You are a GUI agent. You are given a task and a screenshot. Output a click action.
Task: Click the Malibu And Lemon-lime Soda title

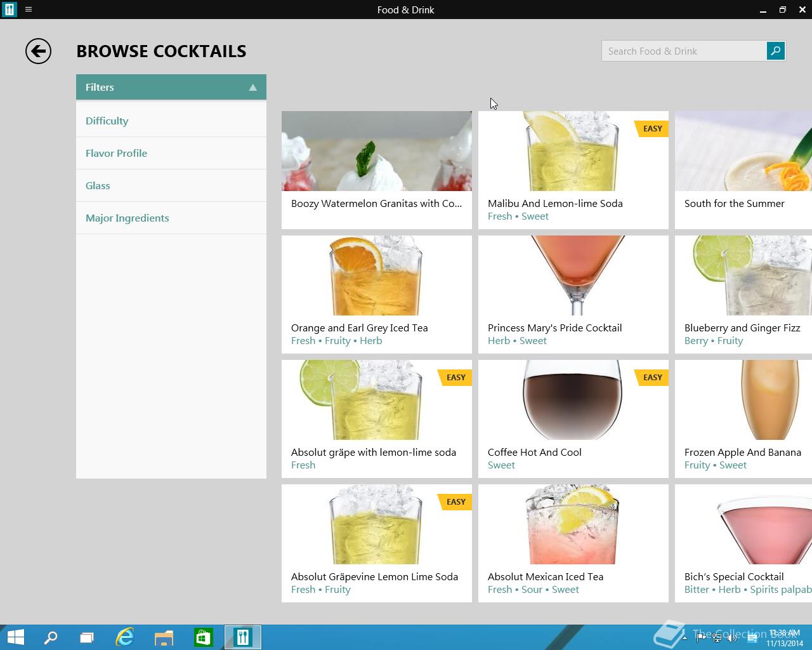coord(555,204)
